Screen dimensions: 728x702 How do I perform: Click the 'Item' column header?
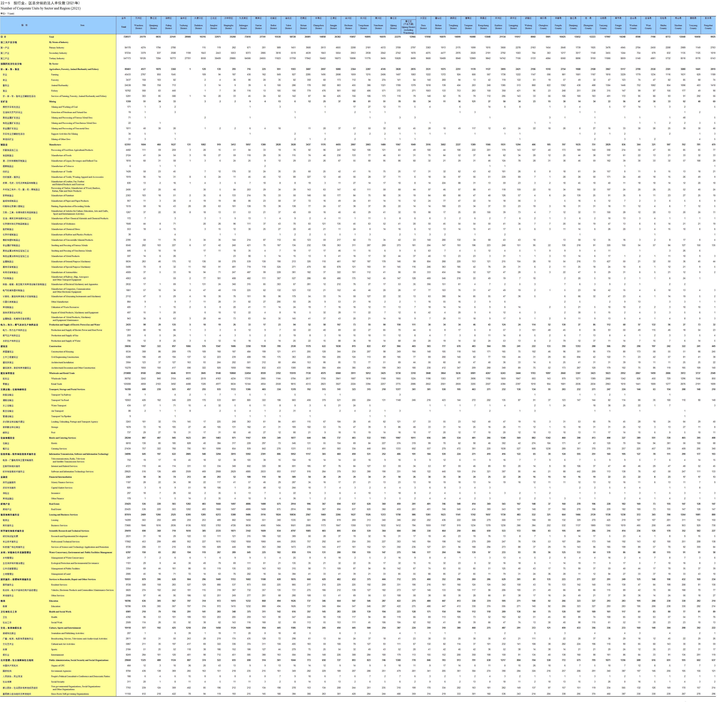tap(83, 25)
